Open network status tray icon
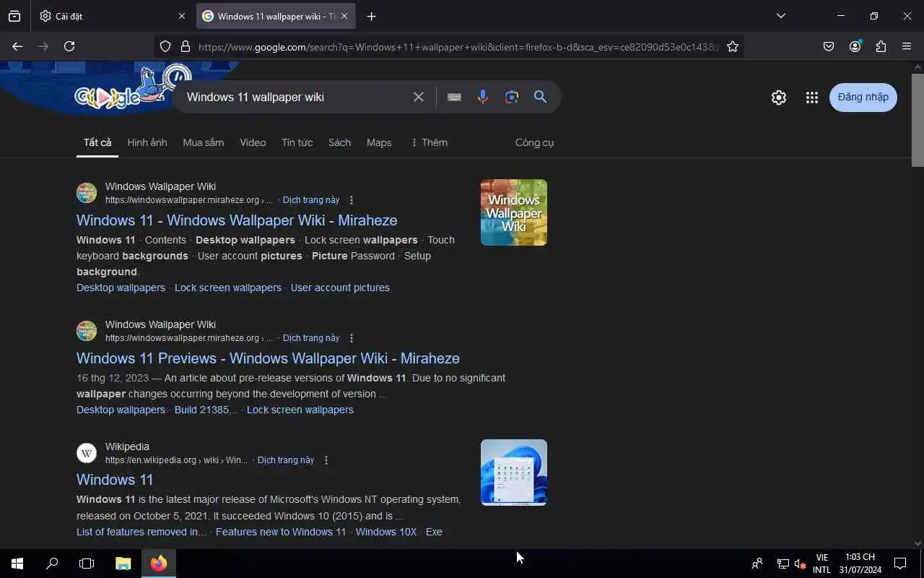Screen dimensions: 924x578 pyautogui.click(x=783, y=564)
